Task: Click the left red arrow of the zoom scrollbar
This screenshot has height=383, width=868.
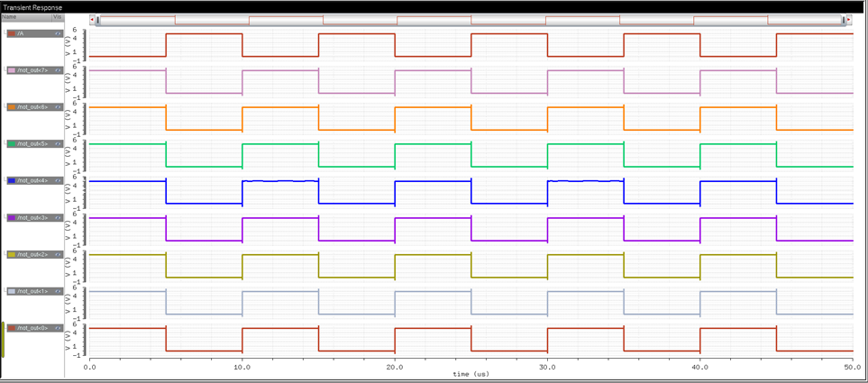Action: coord(93,21)
